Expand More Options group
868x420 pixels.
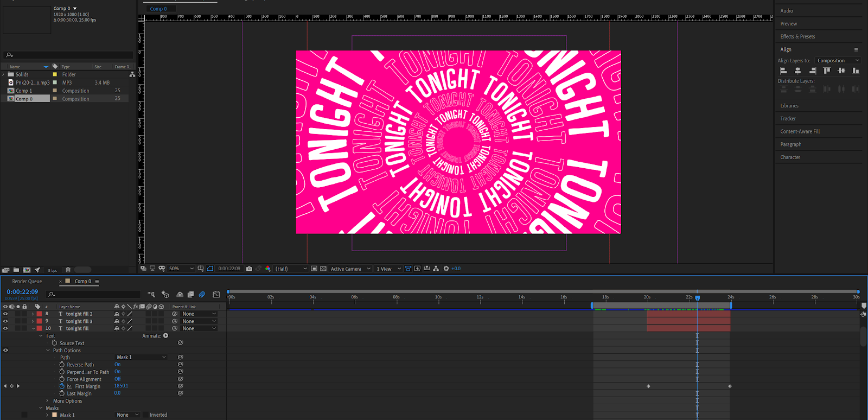click(48, 401)
